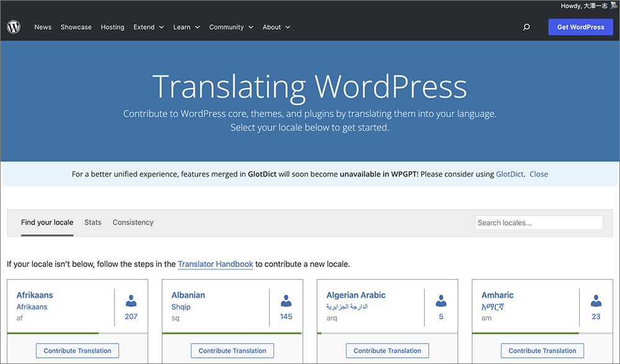Click the Afrikaans contributor count 207

coord(131,316)
